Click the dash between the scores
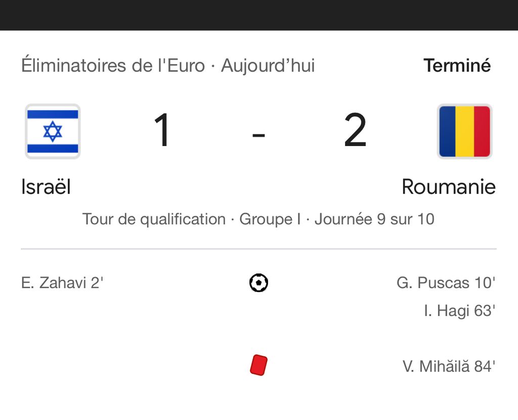Image resolution: width=518 pixels, height=420 pixels. (x=258, y=134)
